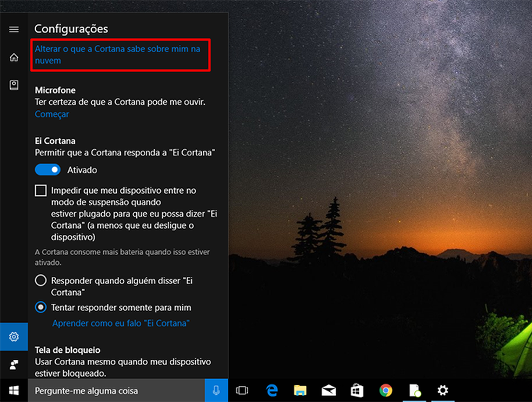Click the microphone icon in the search bar
The width and height of the screenshot is (532, 402).
click(216, 390)
